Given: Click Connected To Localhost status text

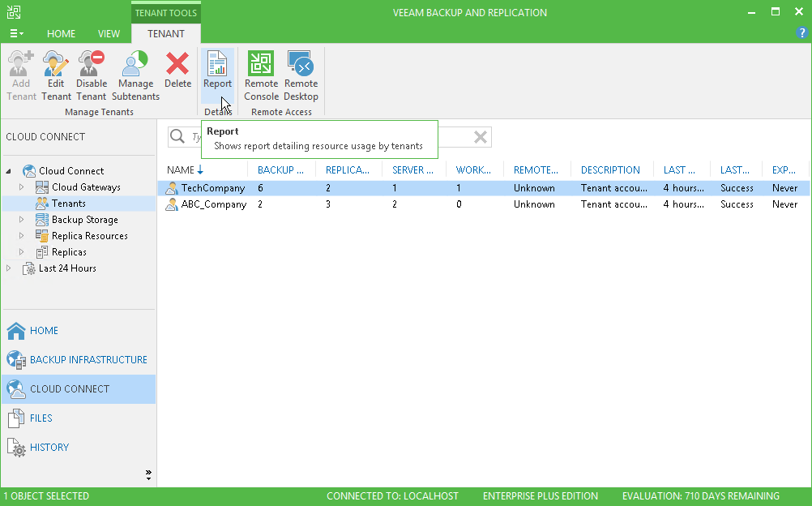Looking at the screenshot, I should (392, 496).
